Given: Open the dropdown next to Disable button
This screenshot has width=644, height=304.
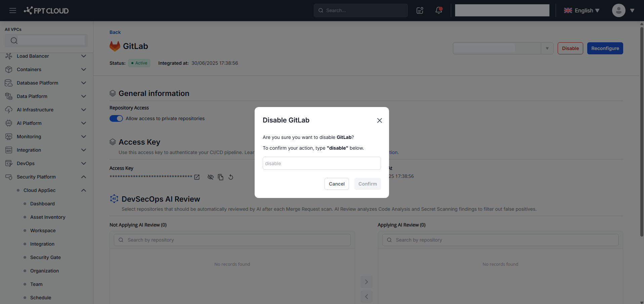Looking at the screenshot, I should click(x=547, y=48).
